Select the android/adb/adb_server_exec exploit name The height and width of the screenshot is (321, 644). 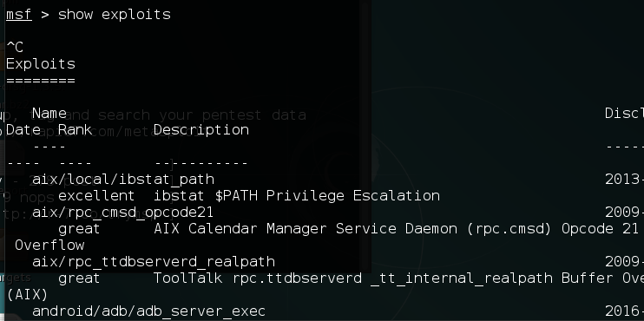148,311
